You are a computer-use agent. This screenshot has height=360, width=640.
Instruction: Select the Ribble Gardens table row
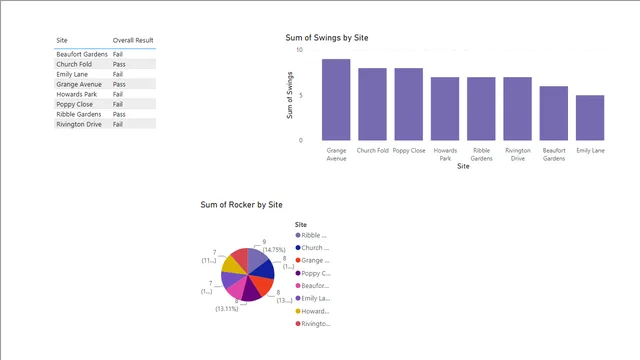tap(105, 114)
